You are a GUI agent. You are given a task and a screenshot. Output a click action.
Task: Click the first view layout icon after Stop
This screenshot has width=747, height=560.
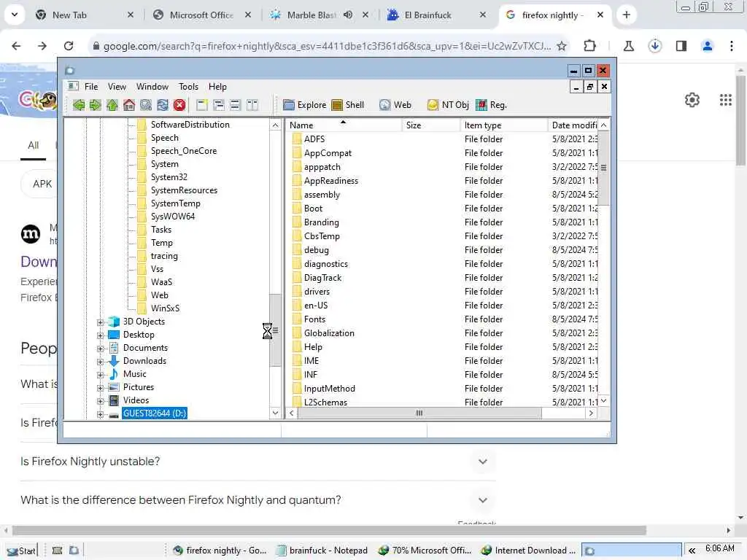click(x=202, y=105)
